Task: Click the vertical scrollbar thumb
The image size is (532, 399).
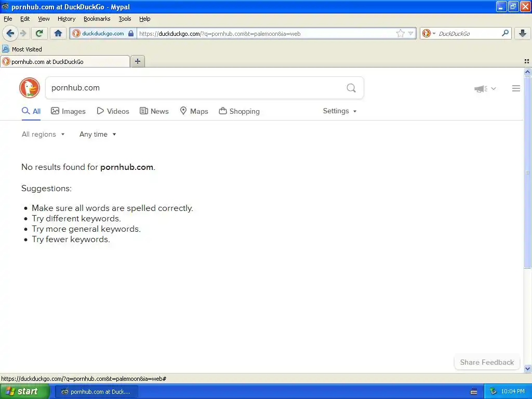Action: [x=527, y=172]
